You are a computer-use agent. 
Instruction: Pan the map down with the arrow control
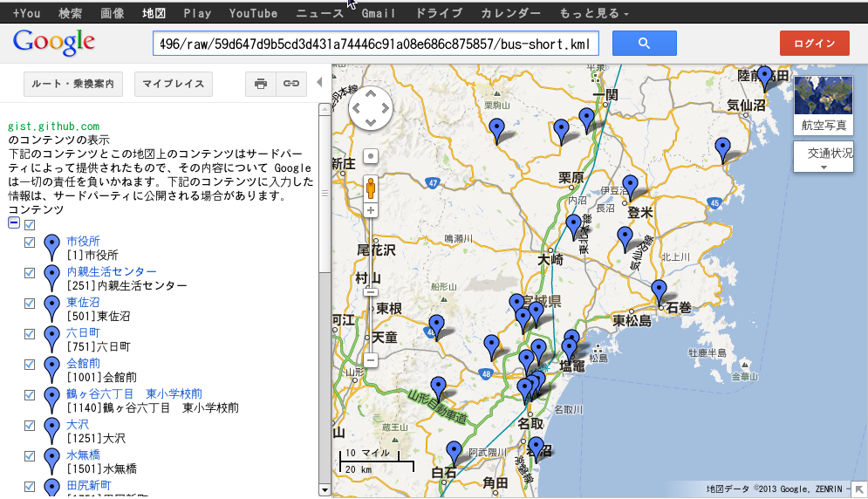[371, 122]
